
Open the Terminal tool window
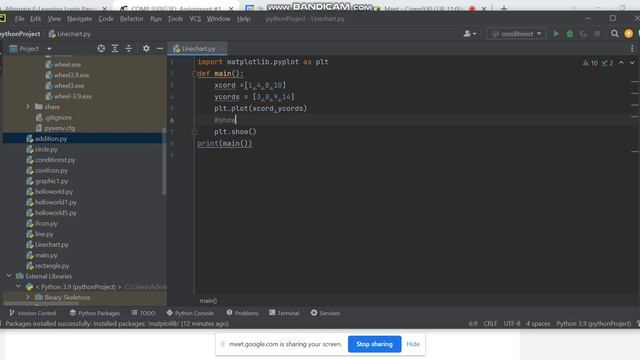click(x=284, y=313)
